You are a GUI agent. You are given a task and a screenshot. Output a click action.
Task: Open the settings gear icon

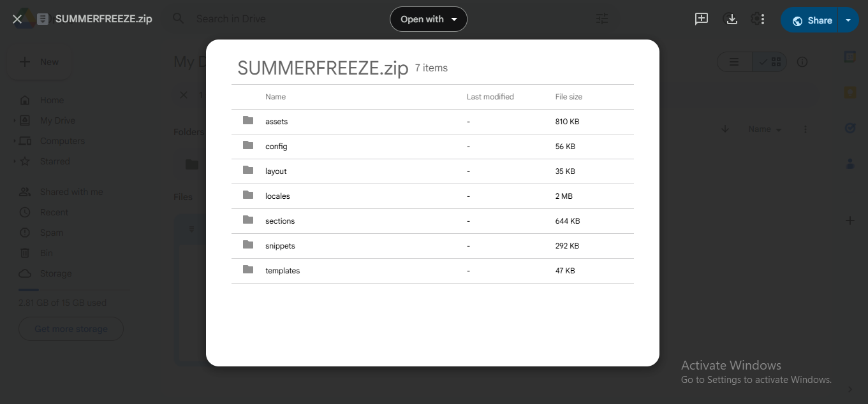(x=758, y=19)
